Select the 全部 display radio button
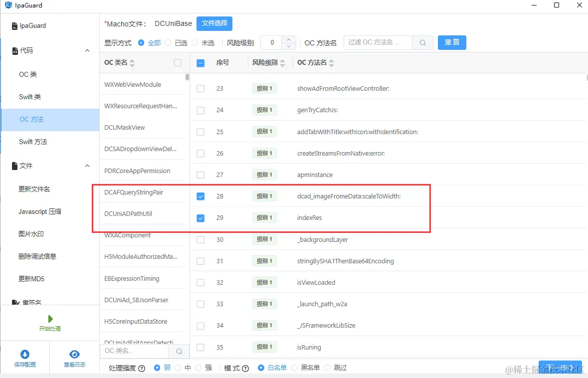Viewport: 588px width, 378px height. pyautogui.click(x=141, y=43)
